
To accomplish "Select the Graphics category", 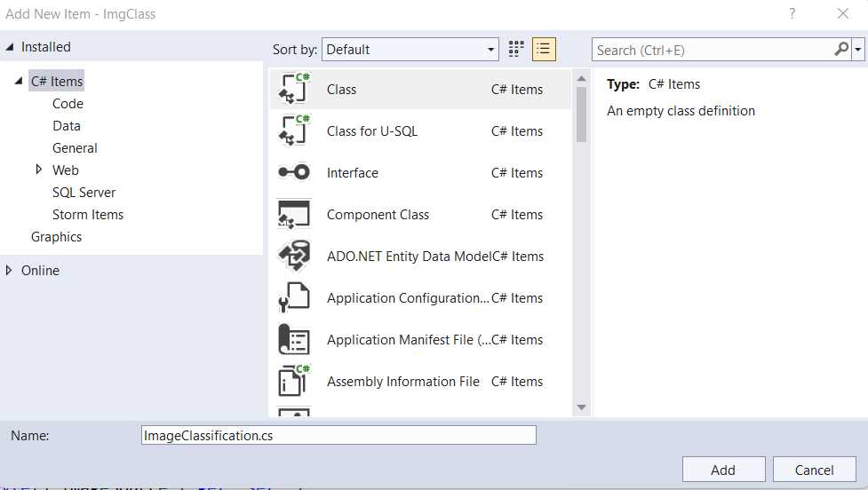I will [x=56, y=237].
